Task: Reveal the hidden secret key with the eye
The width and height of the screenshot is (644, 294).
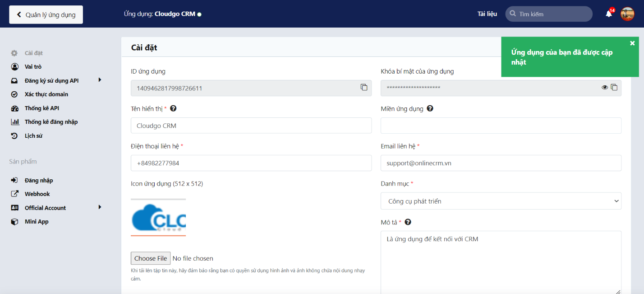Action: (x=605, y=87)
